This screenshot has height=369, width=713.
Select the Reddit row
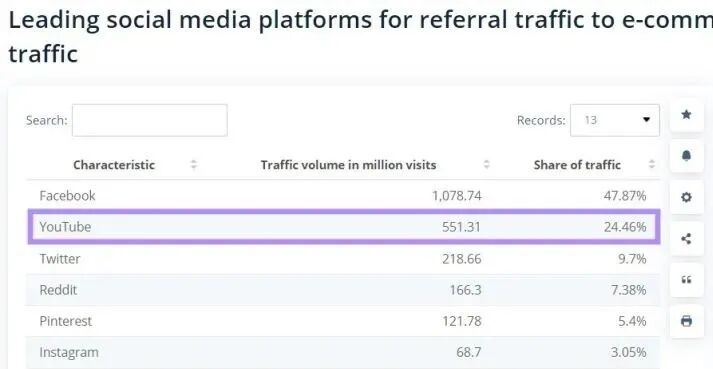point(343,290)
